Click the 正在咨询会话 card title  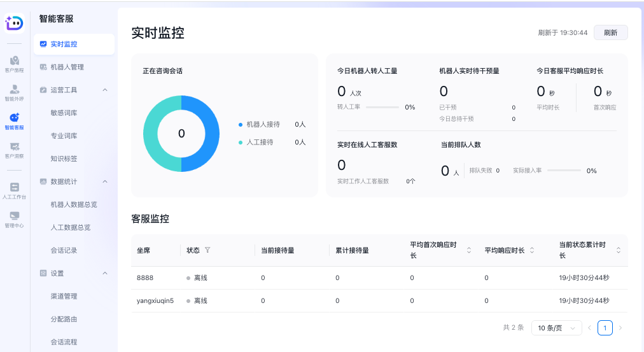(163, 71)
